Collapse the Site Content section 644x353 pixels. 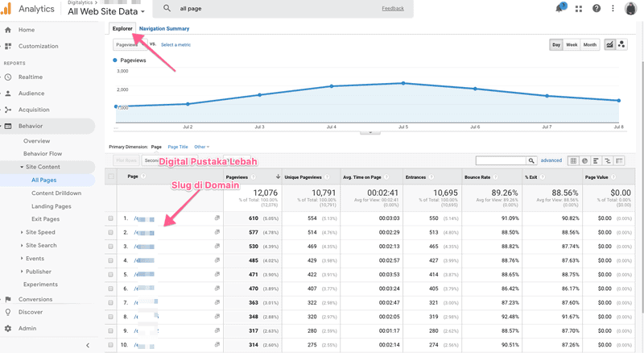tap(22, 167)
